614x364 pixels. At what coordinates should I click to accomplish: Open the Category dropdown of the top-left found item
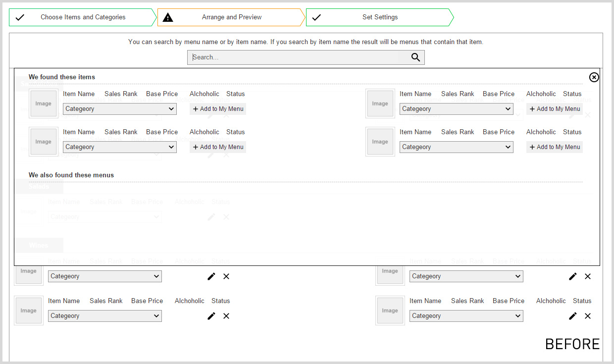click(120, 109)
